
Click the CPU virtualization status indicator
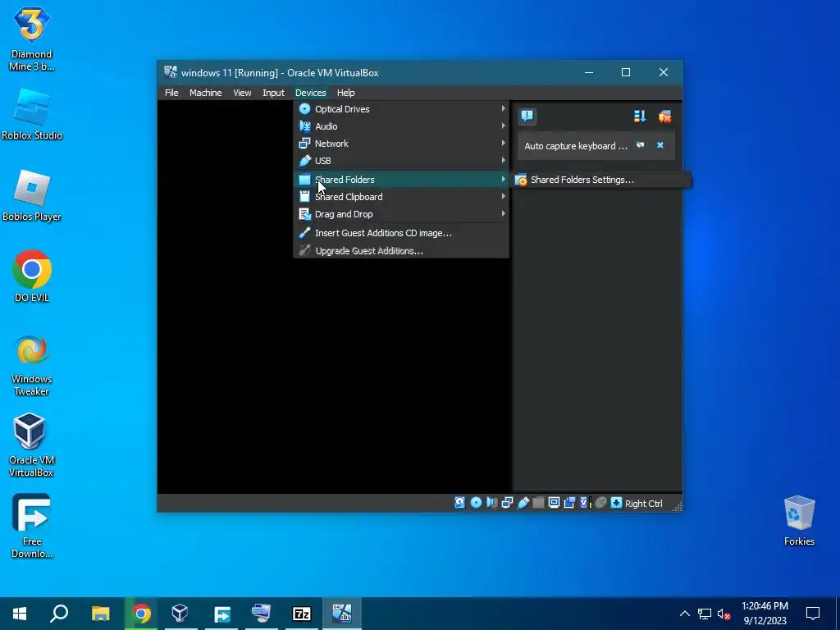(x=585, y=503)
